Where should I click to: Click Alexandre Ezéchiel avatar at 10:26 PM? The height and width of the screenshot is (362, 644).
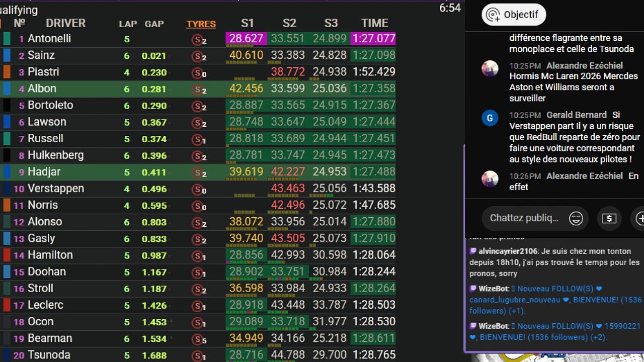click(x=490, y=179)
